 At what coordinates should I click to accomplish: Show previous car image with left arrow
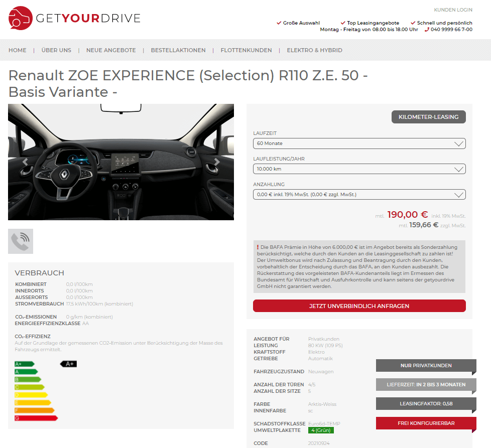pos(26,162)
